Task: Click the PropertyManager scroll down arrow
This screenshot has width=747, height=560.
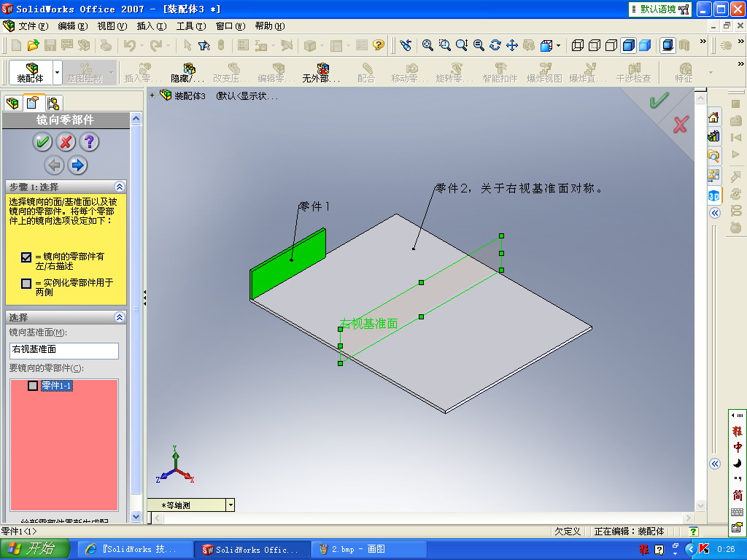Action: tap(136, 516)
